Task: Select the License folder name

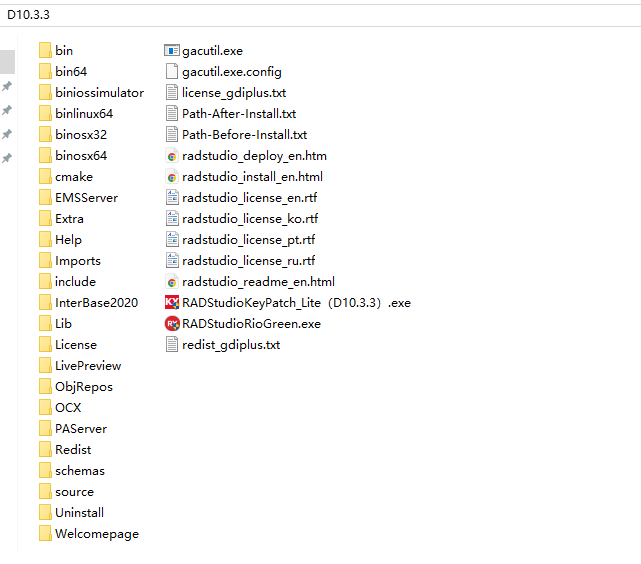Action: click(76, 345)
